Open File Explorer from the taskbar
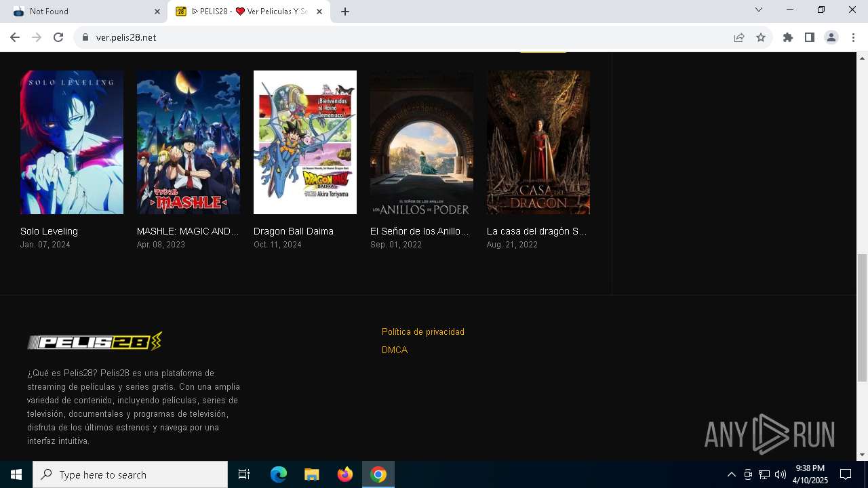Screen dimensions: 868x488 click(311, 474)
